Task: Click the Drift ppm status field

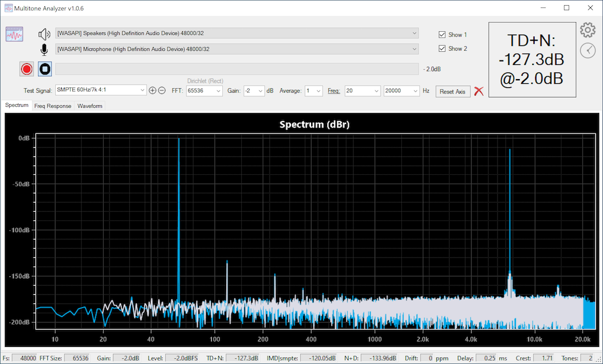Action: [427, 358]
